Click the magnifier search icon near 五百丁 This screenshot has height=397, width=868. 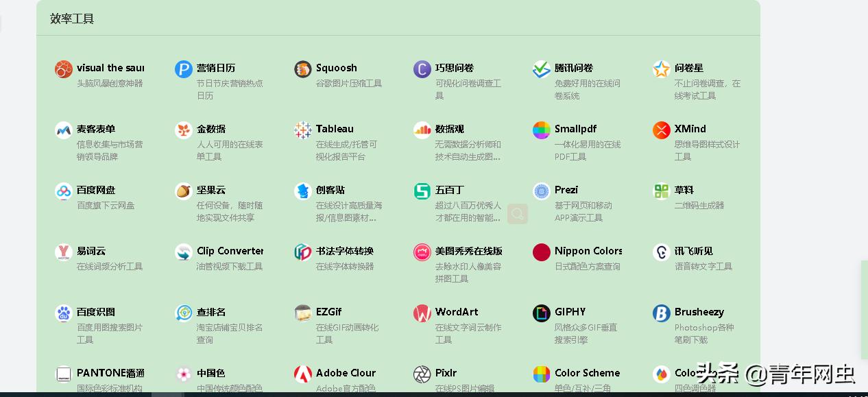518,214
